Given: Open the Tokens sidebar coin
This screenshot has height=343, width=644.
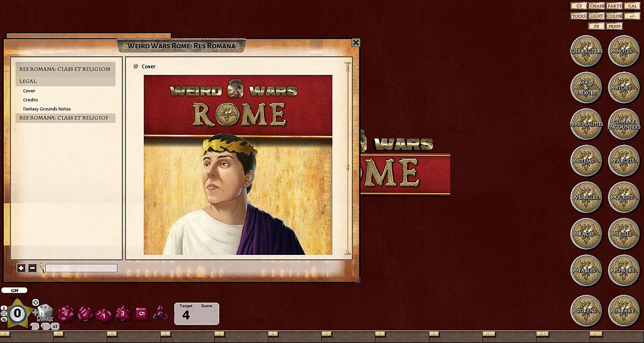Looking at the screenshot, I should pyautogui.click(x=586, y=311).
